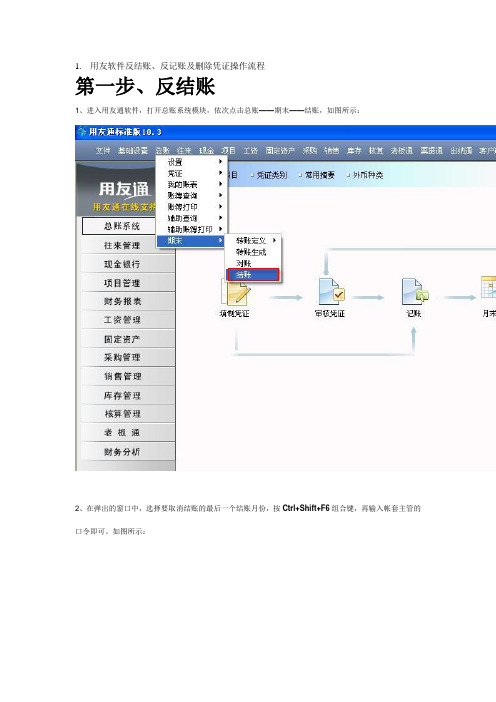Image resolution: width=496 pixels, height=702 pixels.
Task: Select 项目管理 in the sidebar
Action: [x=128, y=283]
